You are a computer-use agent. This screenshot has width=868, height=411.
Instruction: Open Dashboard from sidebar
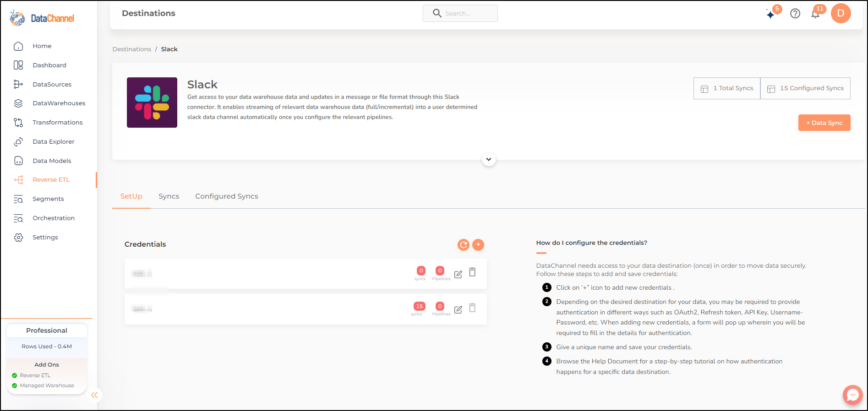[x=49, y=65]
